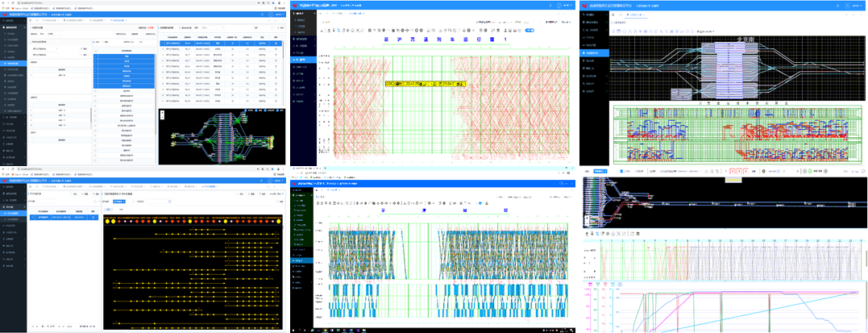Image resolution: width=868 pixels, height=333 pixels.
Task: Click the red logo in the top-left window header
Action: tap(5, 15)
